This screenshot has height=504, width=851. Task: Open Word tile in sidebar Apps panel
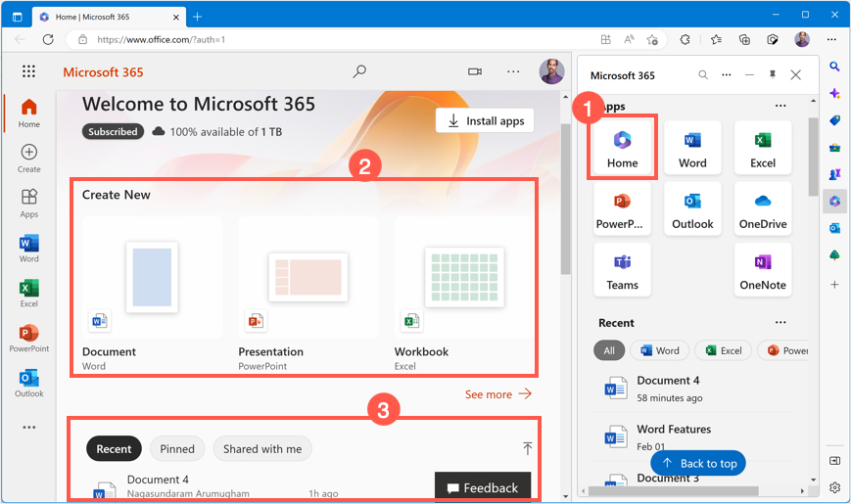[692, 148]
